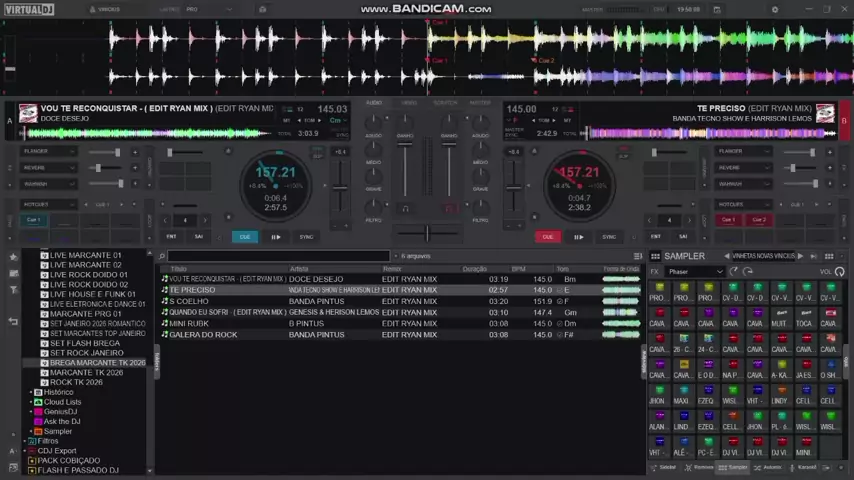The height and width of the screenshot is (480, 854).
Task: Toggle the headphone cue on the left mixer channel
Action: point(405,208)
